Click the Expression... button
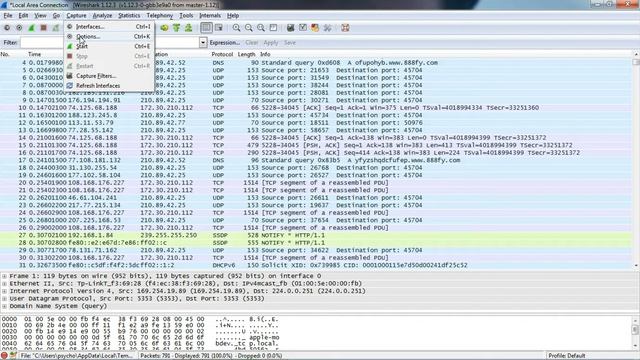Image resolution: width=640 pixels, height=360 pixels. [224, 42]
